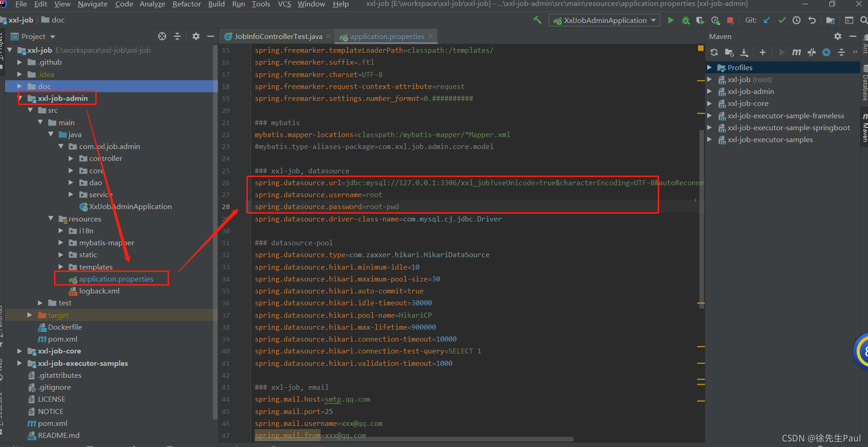
Task: Open the Ant side tool window
Action: point(864,44)
